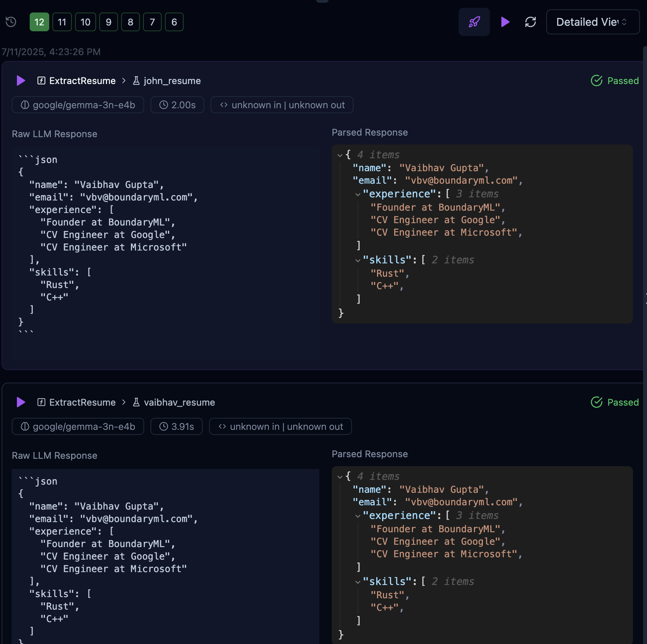Run all tests with top play button
The height and width of the screenshot is (644, 647).
[x=505, y=22]
